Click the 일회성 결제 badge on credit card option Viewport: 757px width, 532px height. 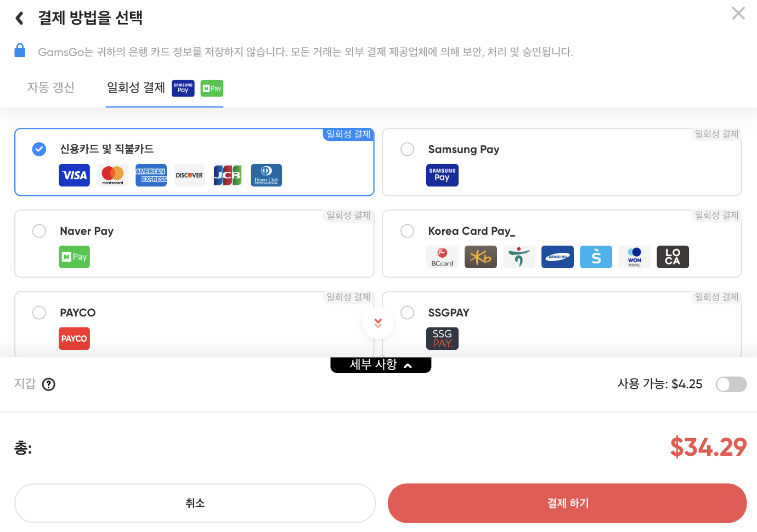(348, 134)
